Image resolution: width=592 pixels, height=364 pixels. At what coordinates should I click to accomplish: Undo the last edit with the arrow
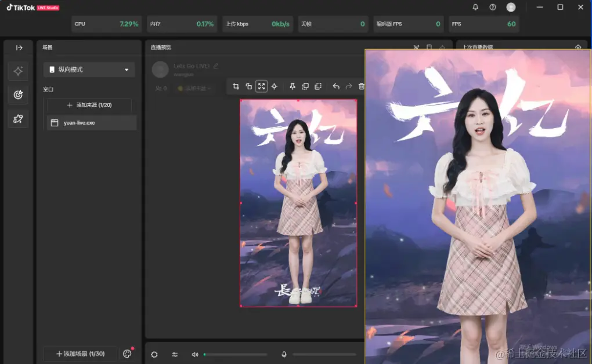click(336, 86)
